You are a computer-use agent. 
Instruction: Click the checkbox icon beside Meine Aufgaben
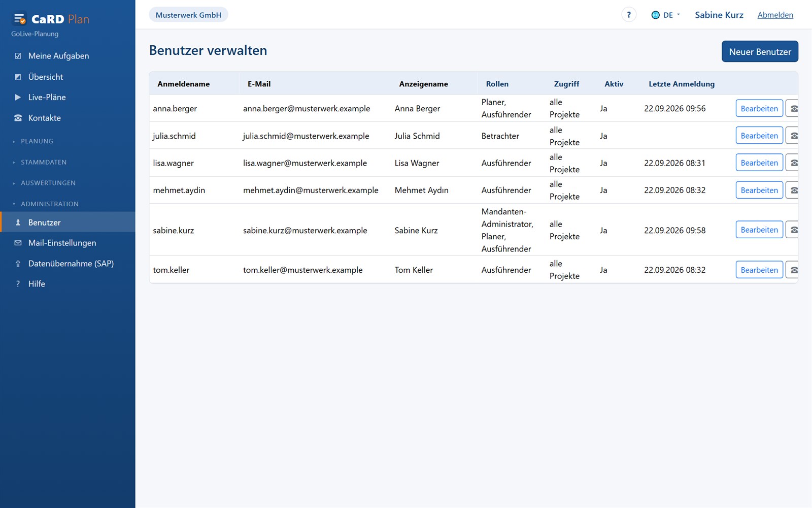[18, 56]
